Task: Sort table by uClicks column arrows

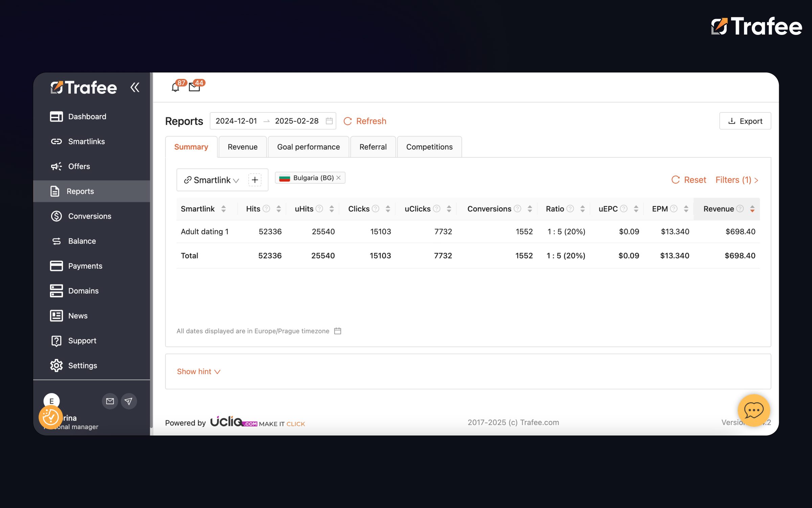Action: [449, 209]
